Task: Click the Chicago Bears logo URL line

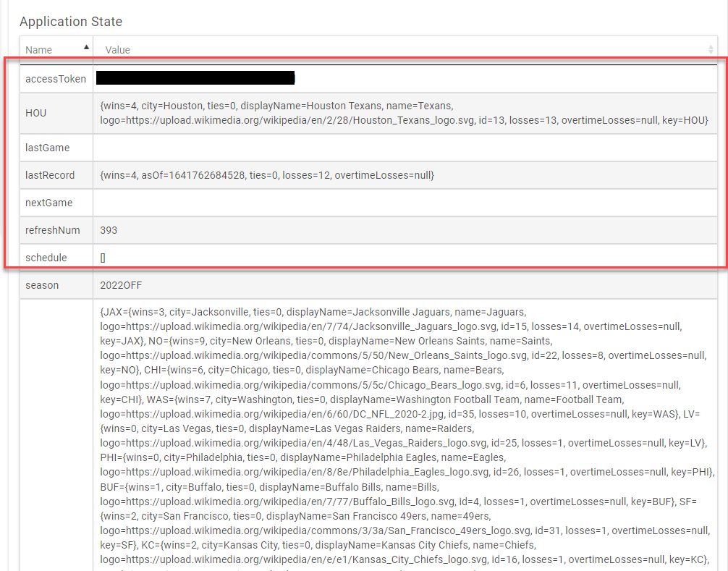Action: pyautogui.click(x=391, y=385)
